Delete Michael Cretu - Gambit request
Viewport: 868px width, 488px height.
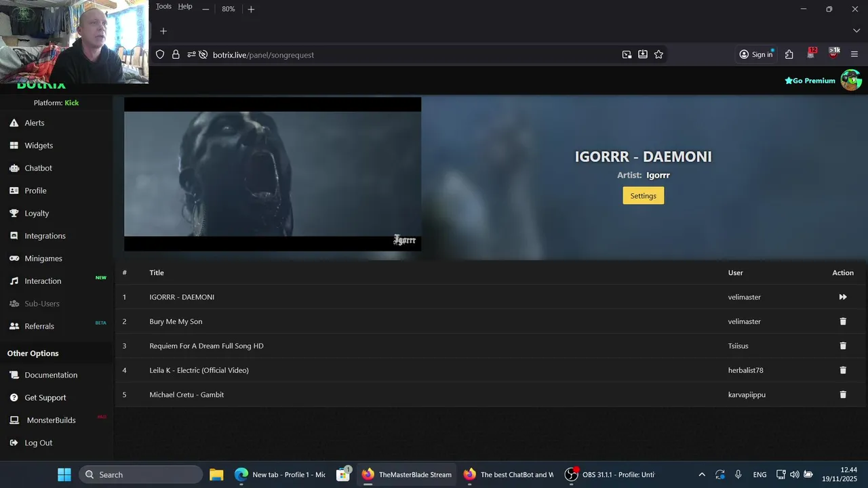point(843,394)
